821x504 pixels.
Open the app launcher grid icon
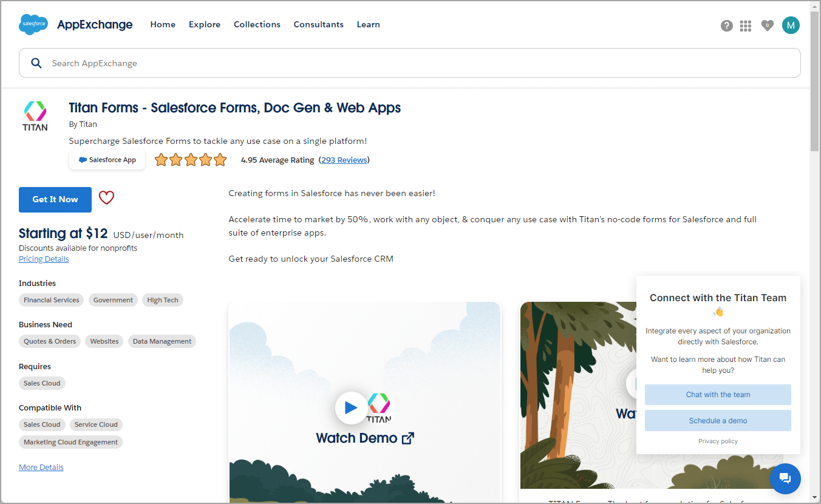click(x=746, y=26)
